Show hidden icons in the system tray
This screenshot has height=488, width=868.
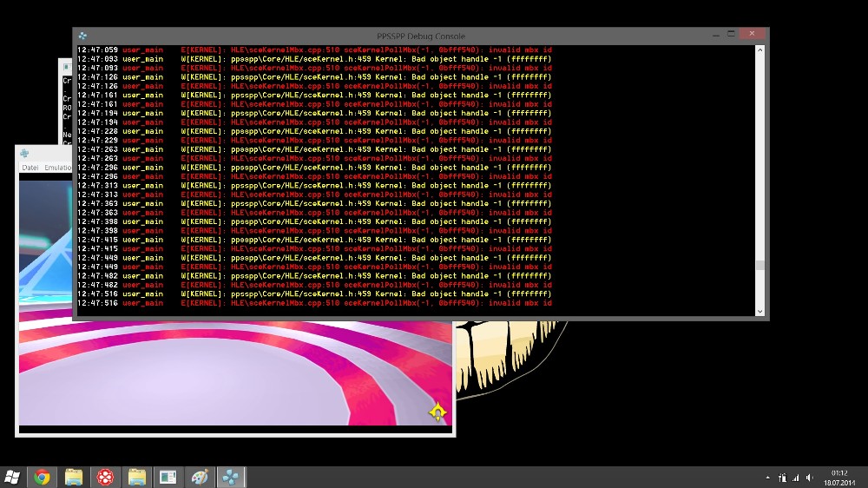click(x=767, y=478)
